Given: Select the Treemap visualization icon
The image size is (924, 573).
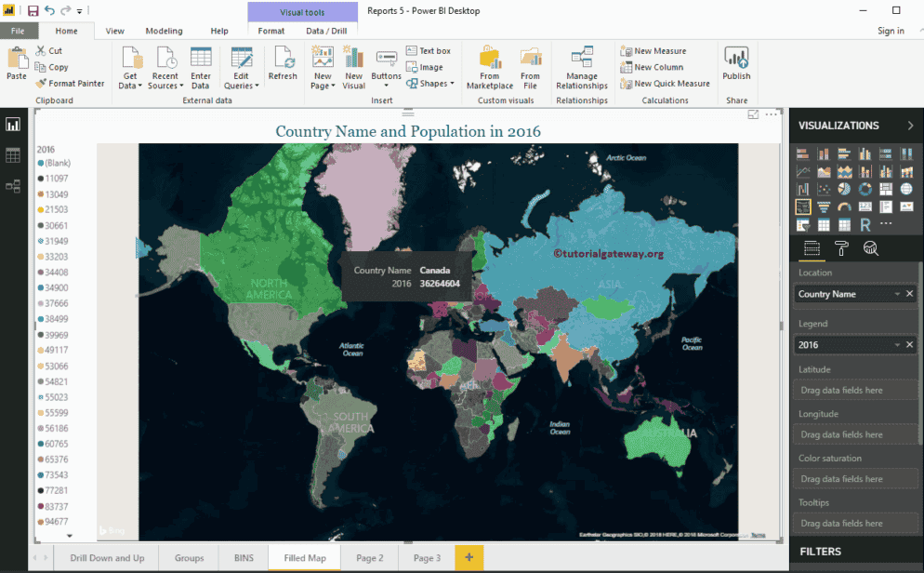Looking at the screenshot, I should coord(886,189).
